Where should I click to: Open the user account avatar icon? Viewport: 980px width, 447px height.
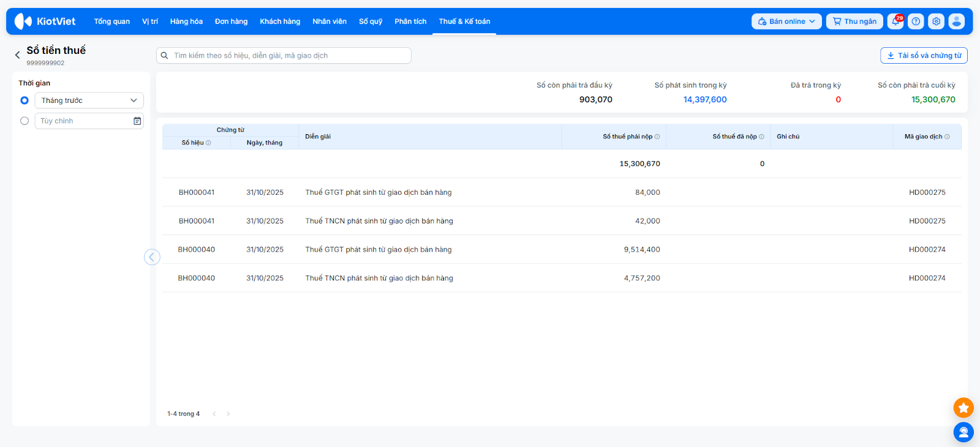coord(956,21)
